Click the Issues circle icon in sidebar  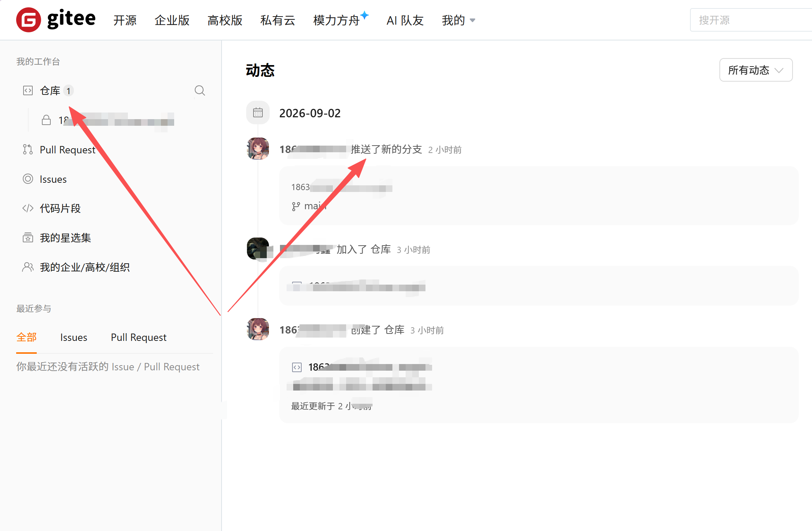(28, 179)
